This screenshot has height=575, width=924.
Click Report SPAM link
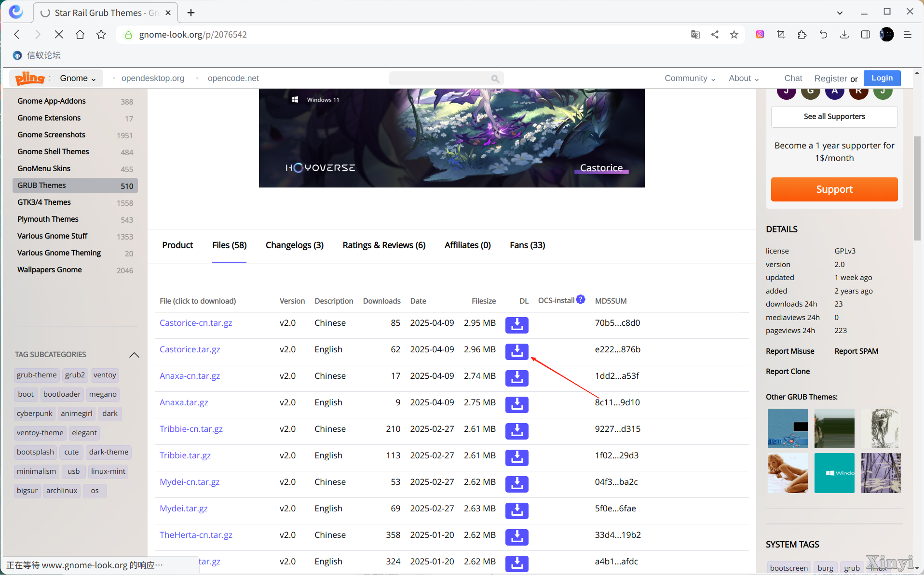tap(856, 351)
